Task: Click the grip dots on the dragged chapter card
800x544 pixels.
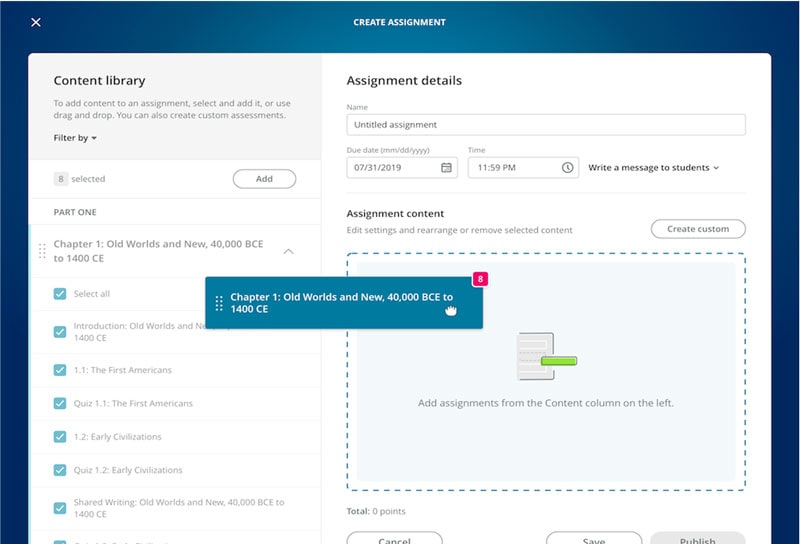Action: (x=219, y=303)
